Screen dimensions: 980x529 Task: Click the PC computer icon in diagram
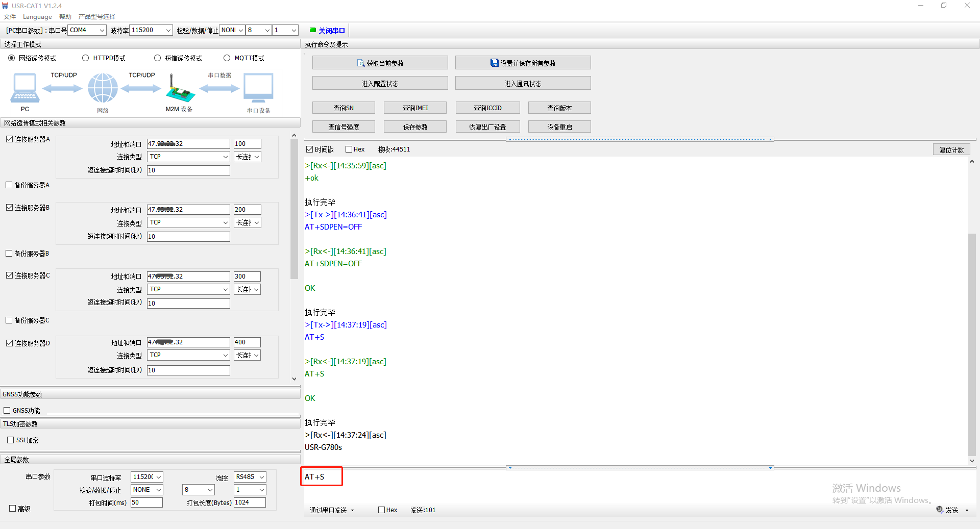coord(24,88)
